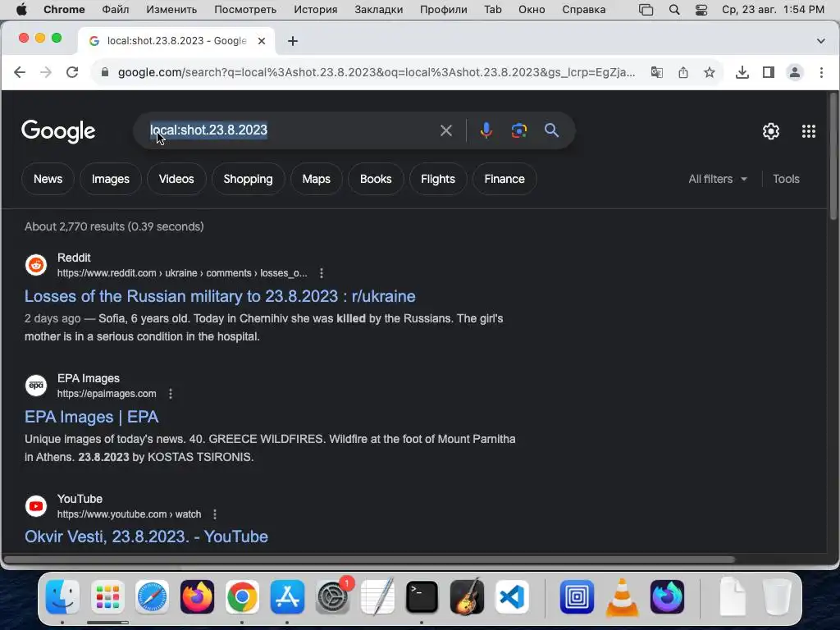The width and height of the screenshot is (840, 630).
Task: Open the Закладки menu
Action: point(378,10)
